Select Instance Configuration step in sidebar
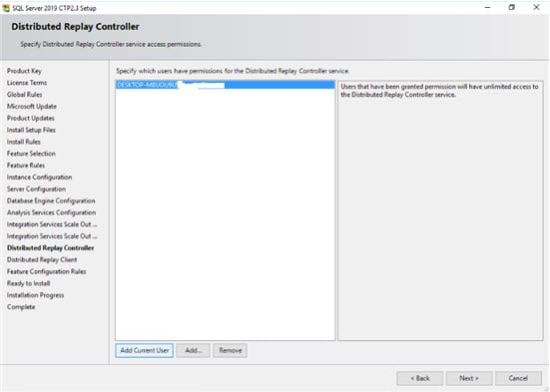The width and height of the screenshot is (550, 392). [39, 178]
